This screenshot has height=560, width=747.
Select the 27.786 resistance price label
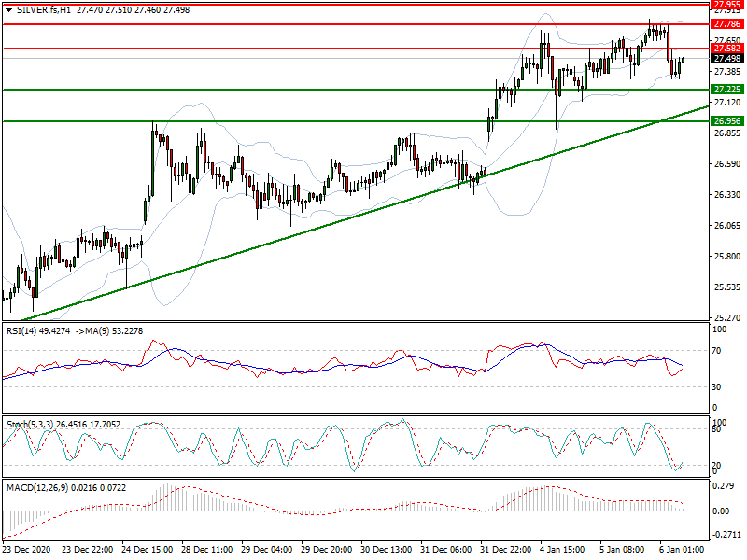click(x=727, y=24)
